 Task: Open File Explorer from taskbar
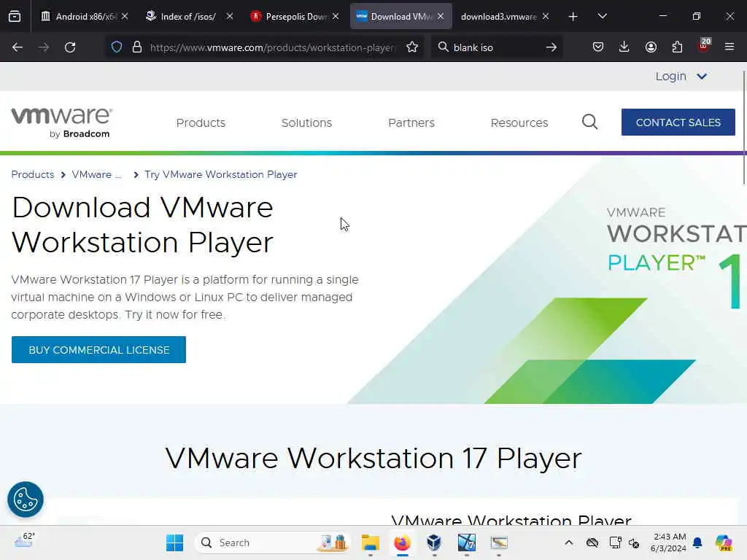pyautogui.click(x=370, y=542)
